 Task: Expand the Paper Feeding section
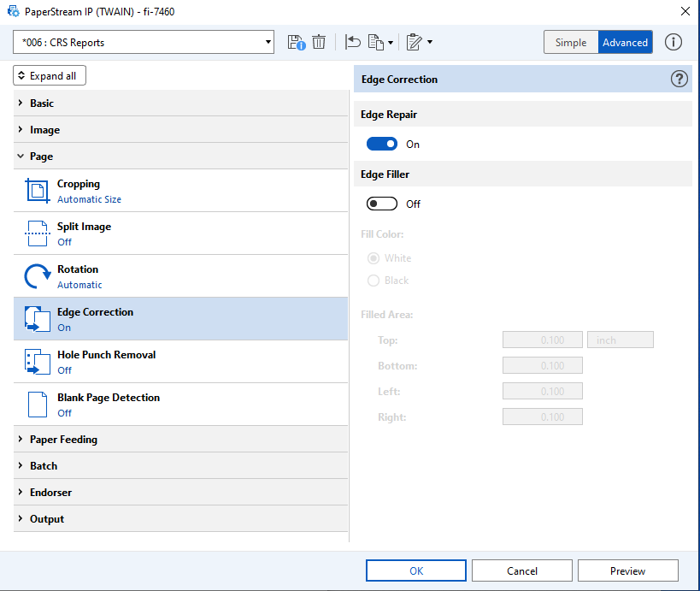[x=63, y=440]
